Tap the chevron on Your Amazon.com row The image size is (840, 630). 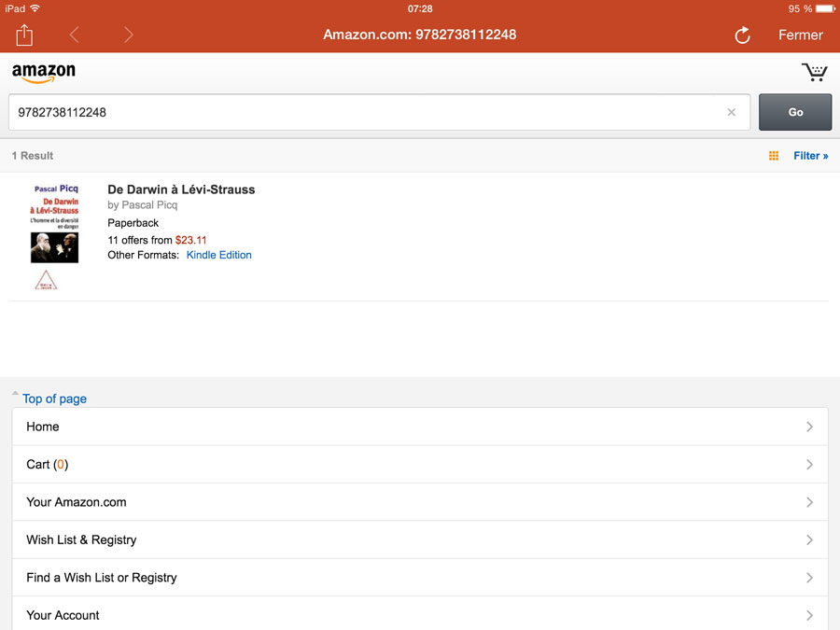(809, 502)
